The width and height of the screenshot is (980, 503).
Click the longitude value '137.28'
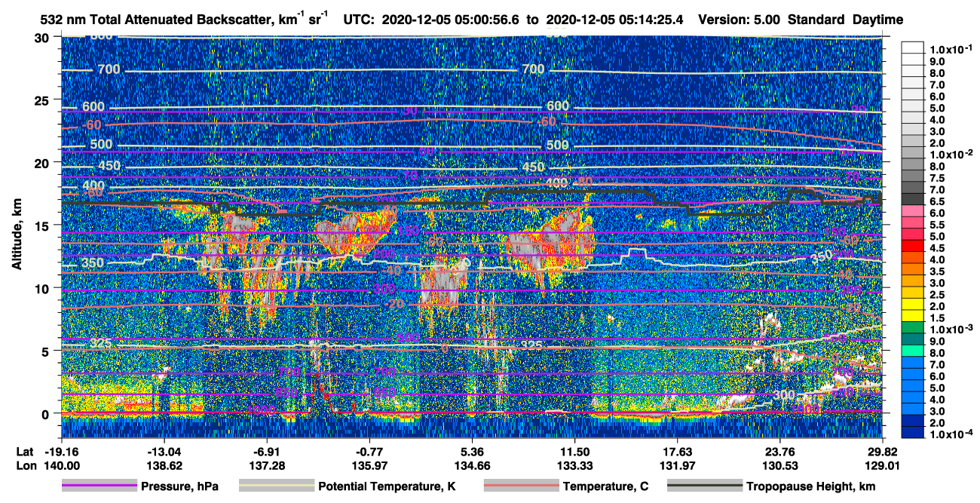(267, 465)
